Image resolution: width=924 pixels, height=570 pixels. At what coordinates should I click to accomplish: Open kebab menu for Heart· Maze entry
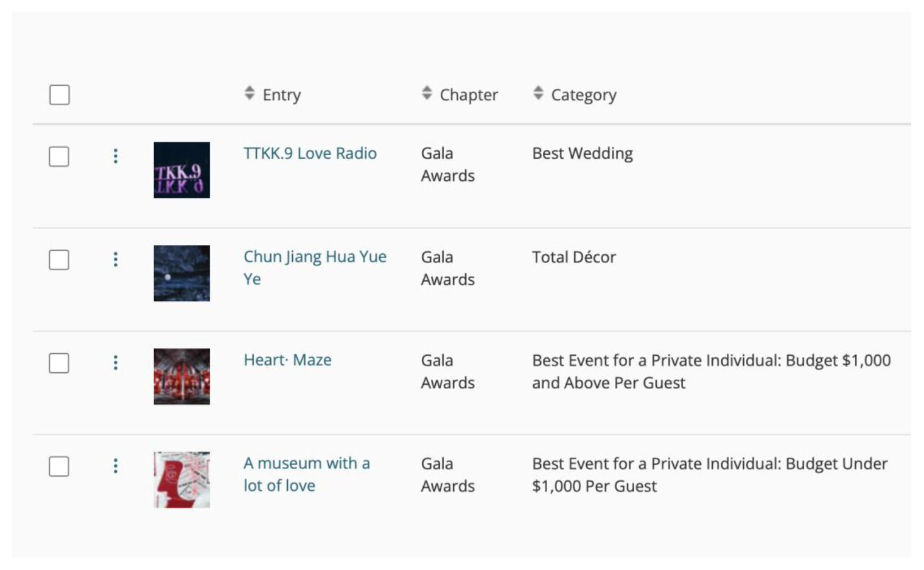tap(116, 363)
